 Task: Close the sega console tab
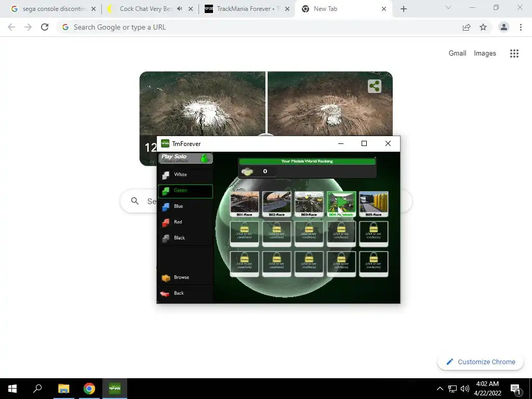click(x=94, y=9)
